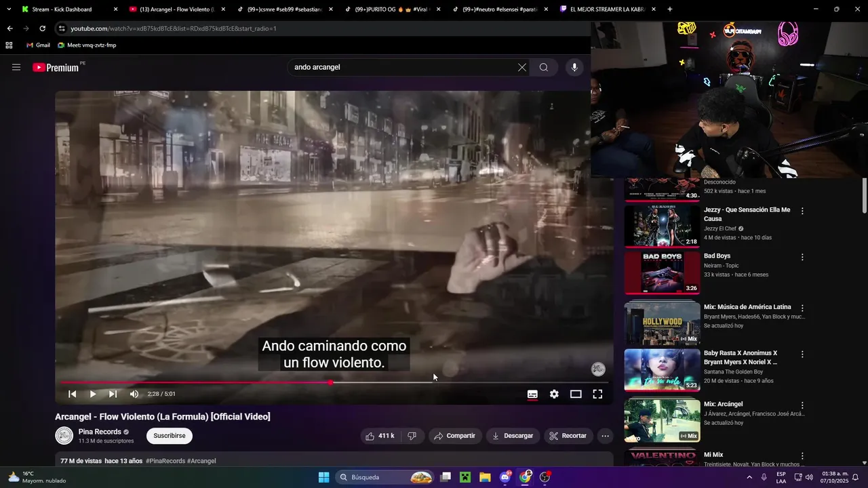
Task: Open player settings gear
Action: click(x=554, y=394)
